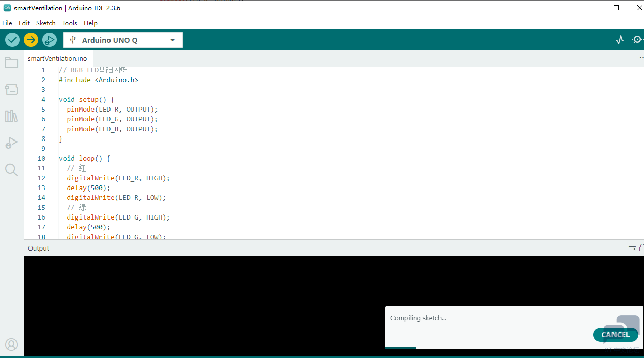Open the File menu

click(x=7, y=23)
